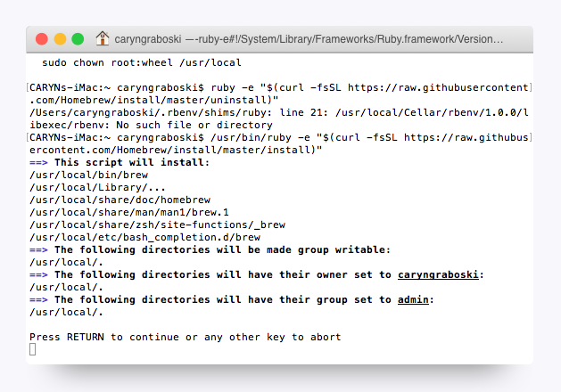Click the underlined caryngraboski owner name
The image size is (561, 392).
click(x=439, y=275)
